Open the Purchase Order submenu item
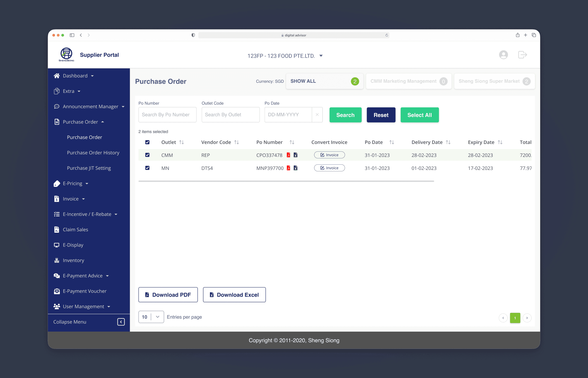Image resolution: width=588 pixels, height=378 pixels. 84,137
